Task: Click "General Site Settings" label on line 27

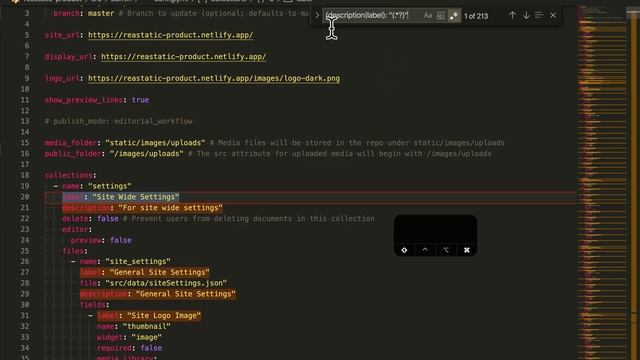Action: point(159,272)
